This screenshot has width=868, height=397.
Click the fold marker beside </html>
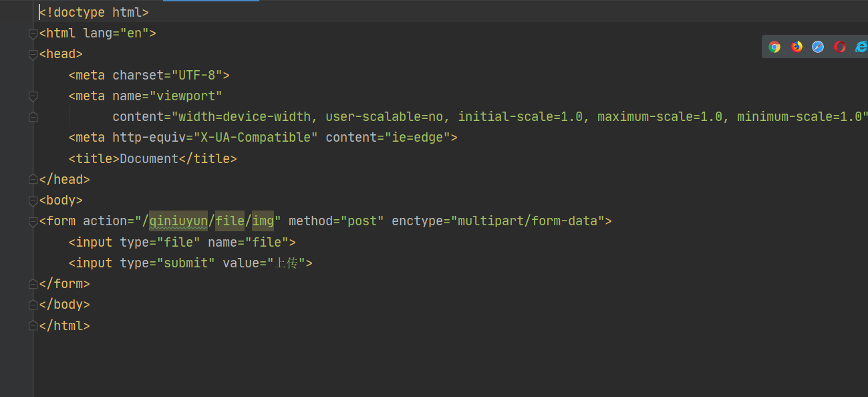pos(32,325)
